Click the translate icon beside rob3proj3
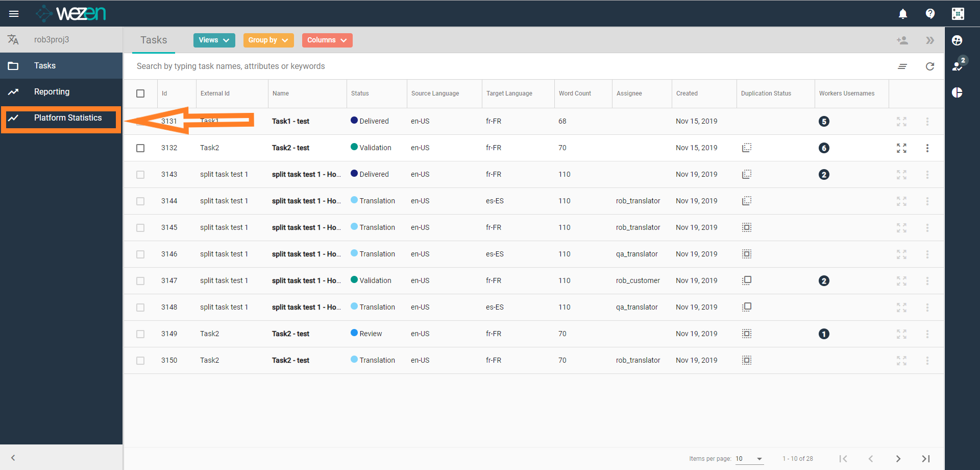980x470 pixels. pos(13,39)
